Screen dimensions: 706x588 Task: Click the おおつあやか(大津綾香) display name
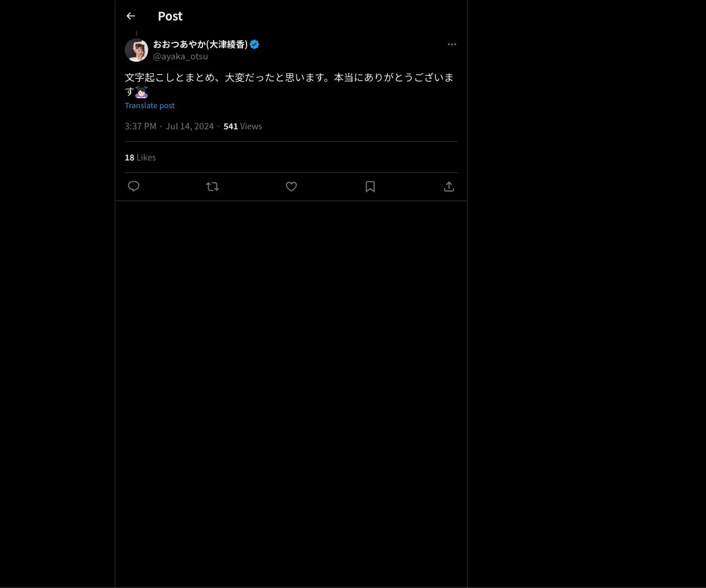click(x=200, y=44)
